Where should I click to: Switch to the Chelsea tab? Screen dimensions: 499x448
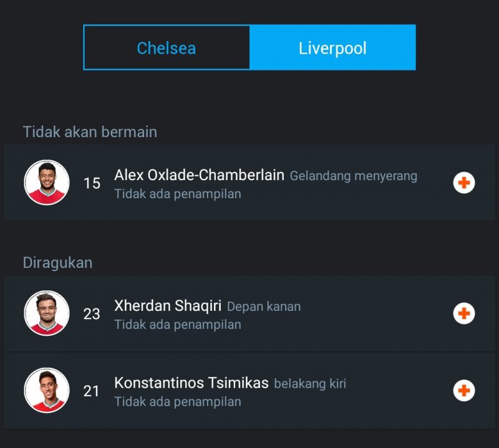[167, 48]
